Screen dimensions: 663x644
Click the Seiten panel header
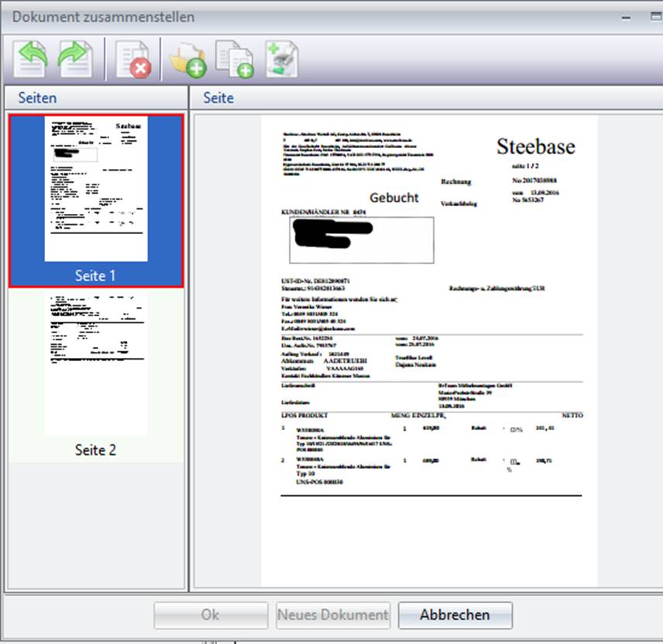[96, 98]
